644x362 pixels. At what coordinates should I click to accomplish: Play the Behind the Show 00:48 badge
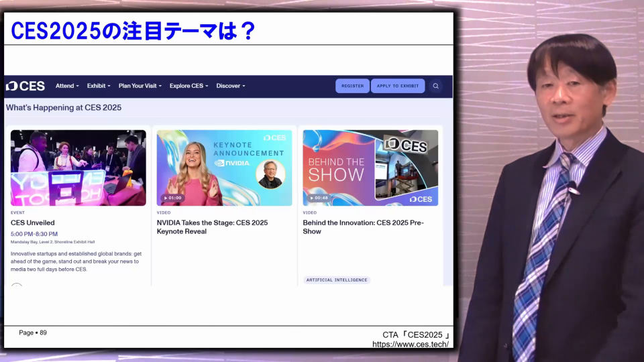(x=319, y=198)
